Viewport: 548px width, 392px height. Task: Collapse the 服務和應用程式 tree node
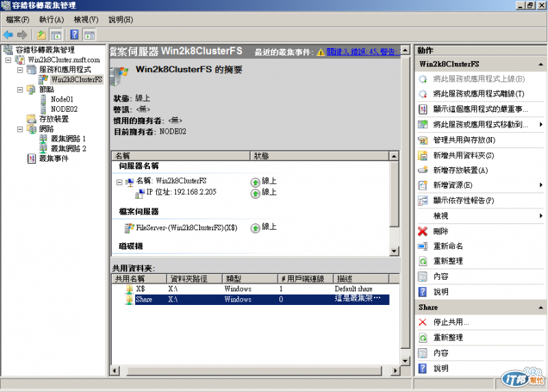click(x=20, y=70)
